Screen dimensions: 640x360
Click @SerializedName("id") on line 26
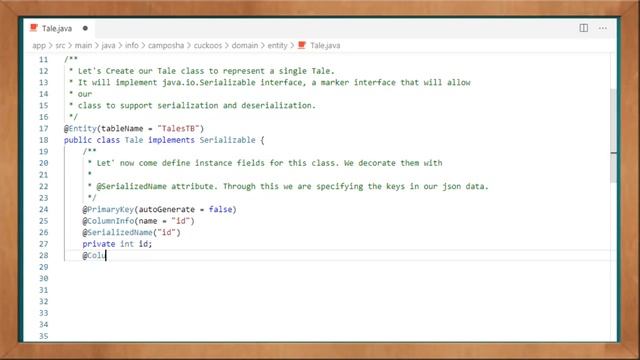[131, 232]
